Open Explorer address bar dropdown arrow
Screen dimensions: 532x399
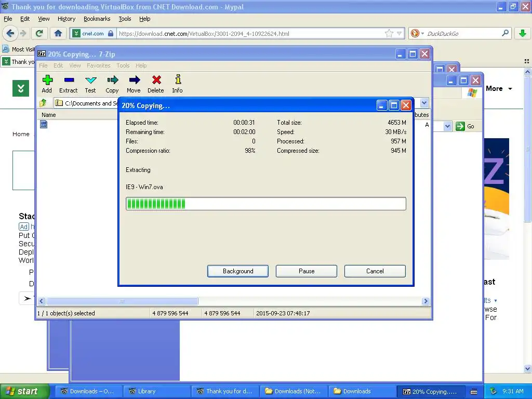click(447, 126)
